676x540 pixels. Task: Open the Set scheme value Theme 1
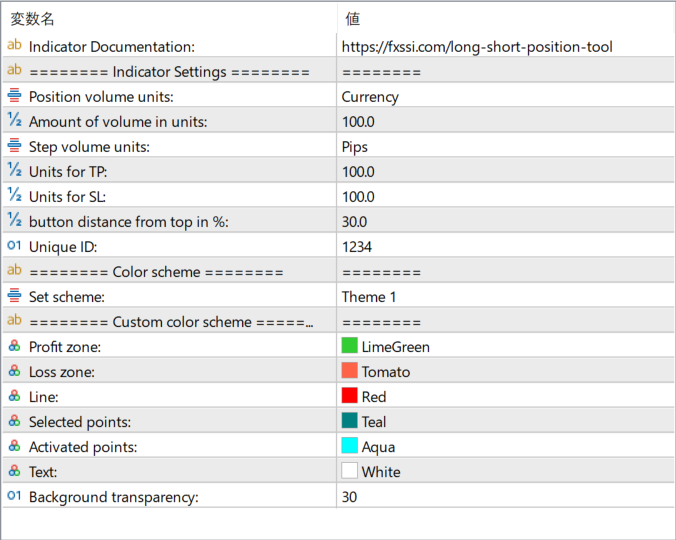(x=369, y=297)
